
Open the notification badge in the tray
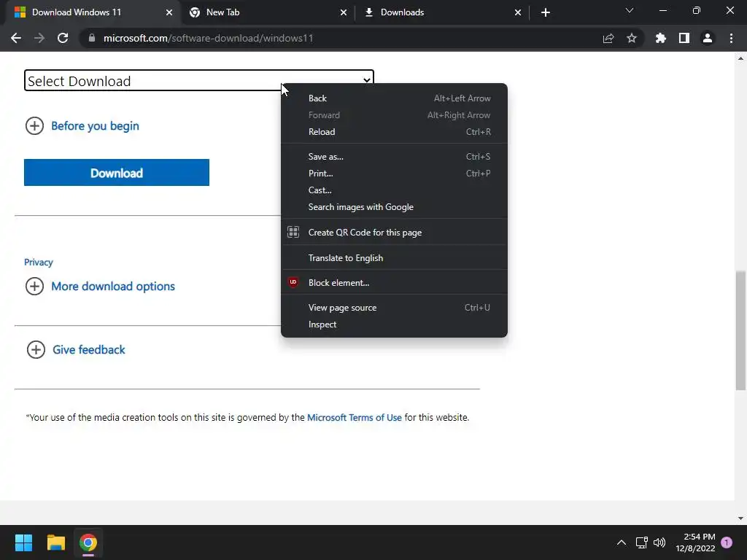click(x=727, y=542)
